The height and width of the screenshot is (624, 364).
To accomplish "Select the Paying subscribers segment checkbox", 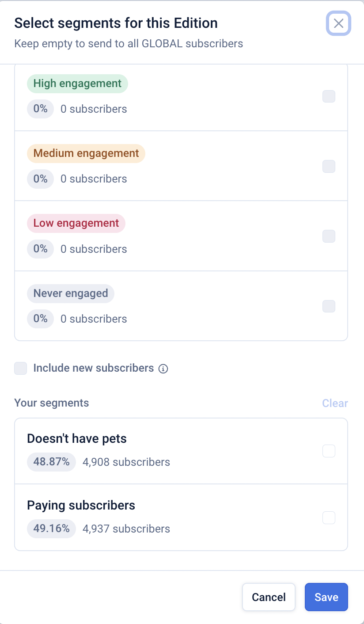I will (x=329, y=517).
